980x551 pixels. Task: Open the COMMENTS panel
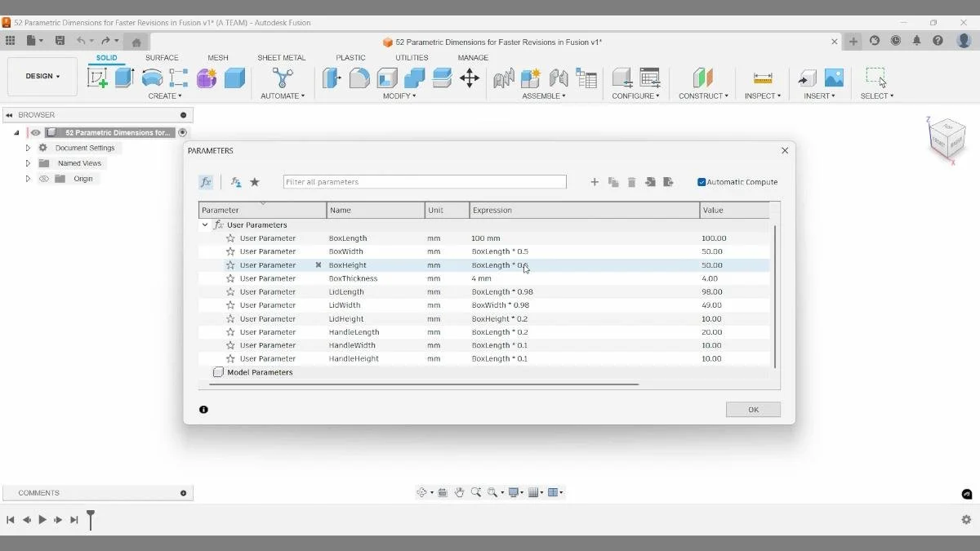37,492
